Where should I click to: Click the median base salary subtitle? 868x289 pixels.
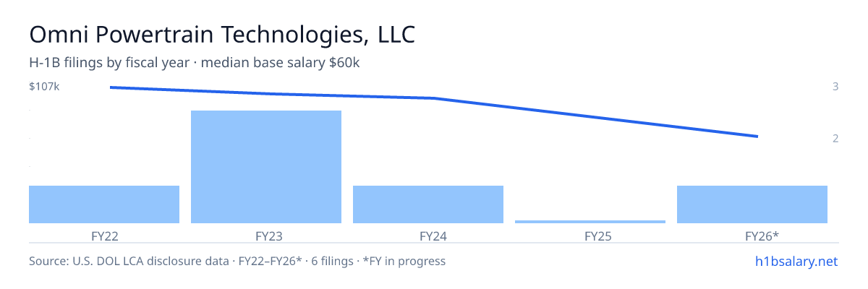(195, 63)
